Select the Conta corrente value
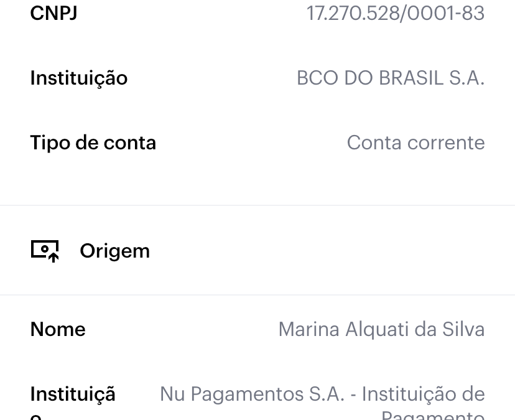515x420 pixels. [416, 143]
